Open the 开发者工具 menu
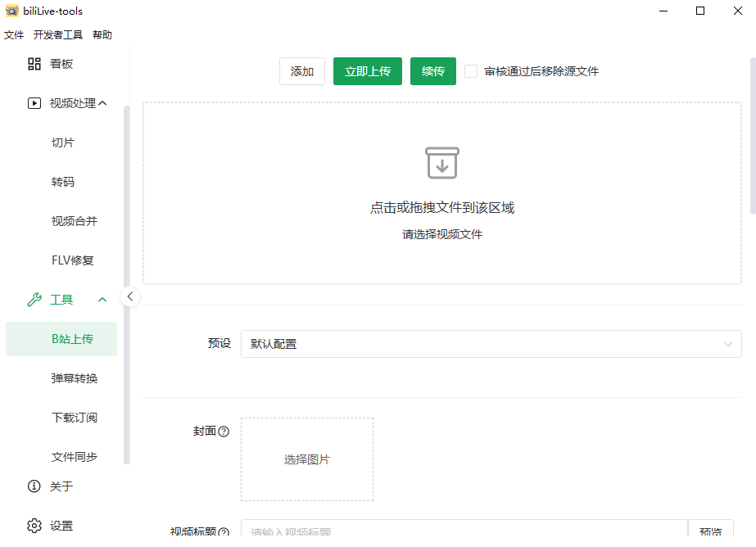Screen dimensions: 756x547 pyautogui.click(x=58, y=35)
